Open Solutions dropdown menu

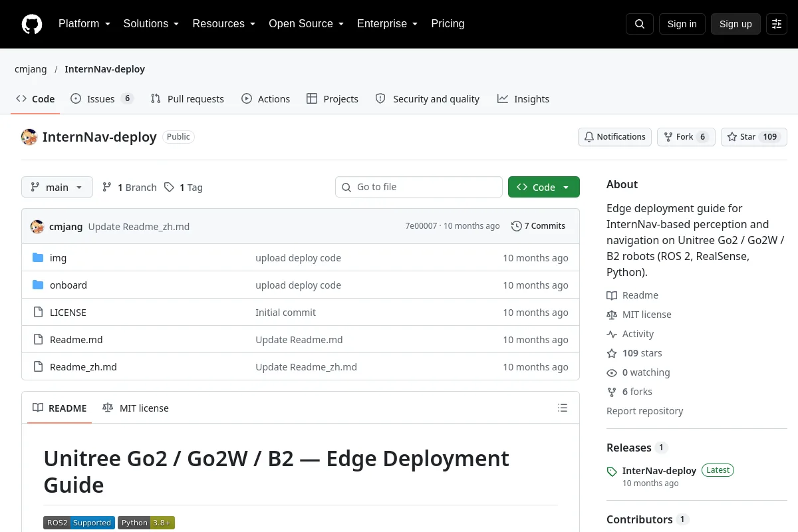[x=151, y=24]
